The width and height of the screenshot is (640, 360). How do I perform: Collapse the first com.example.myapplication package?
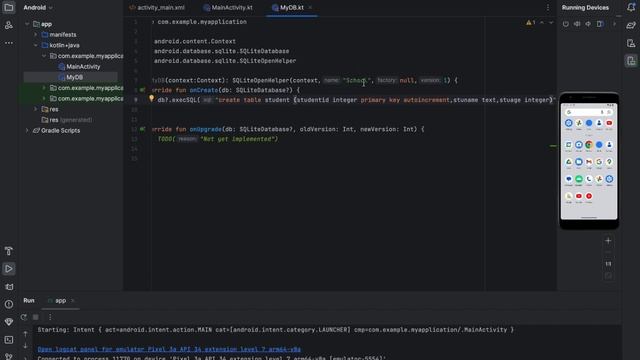click(44, 56)
